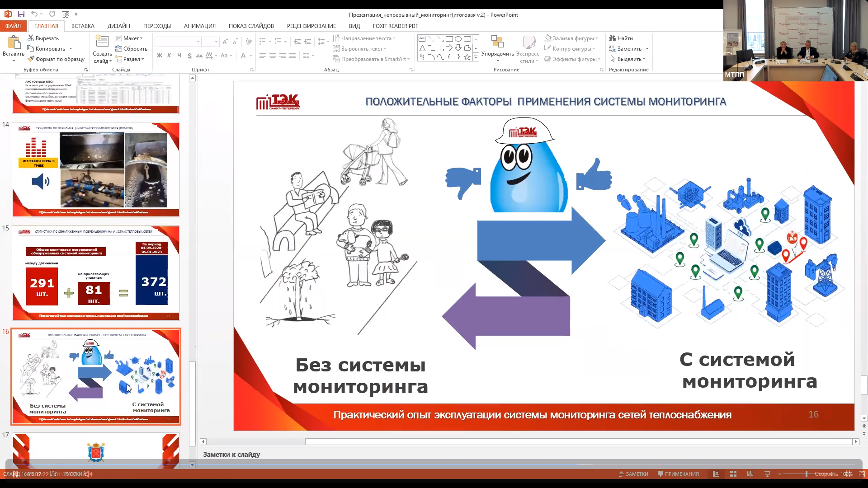Screen dimensions: 868x488
Task: Select the triangle shape in gallery
Action: click(x=422, y=48)
